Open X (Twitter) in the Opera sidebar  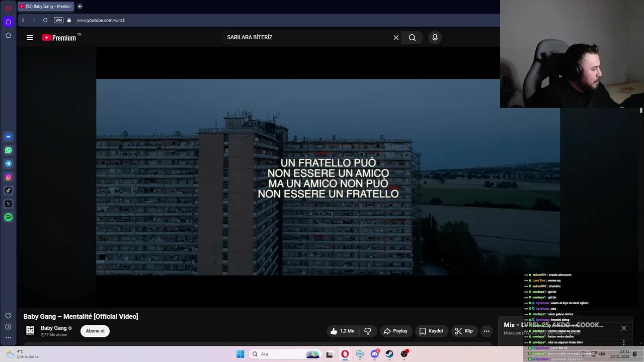point(8,204)
